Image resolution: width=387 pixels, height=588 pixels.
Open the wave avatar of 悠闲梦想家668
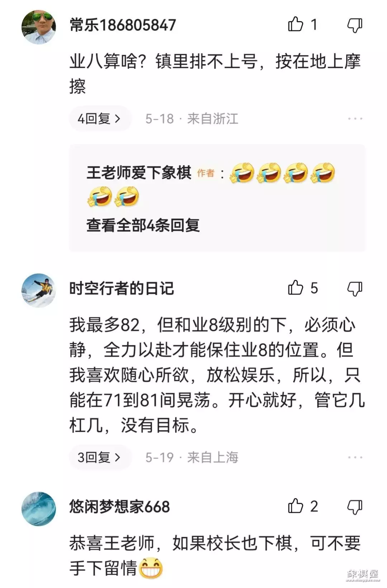[39, 509]
